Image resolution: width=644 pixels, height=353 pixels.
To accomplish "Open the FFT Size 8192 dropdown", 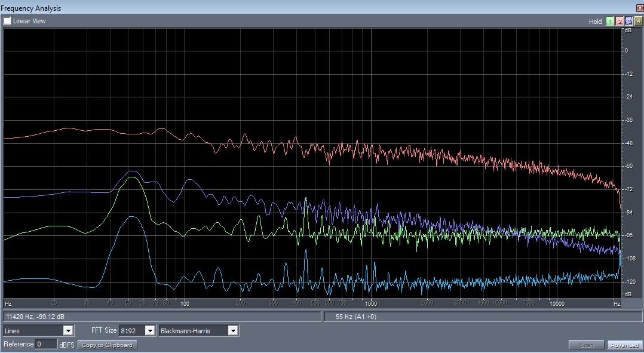I will 137,330.
